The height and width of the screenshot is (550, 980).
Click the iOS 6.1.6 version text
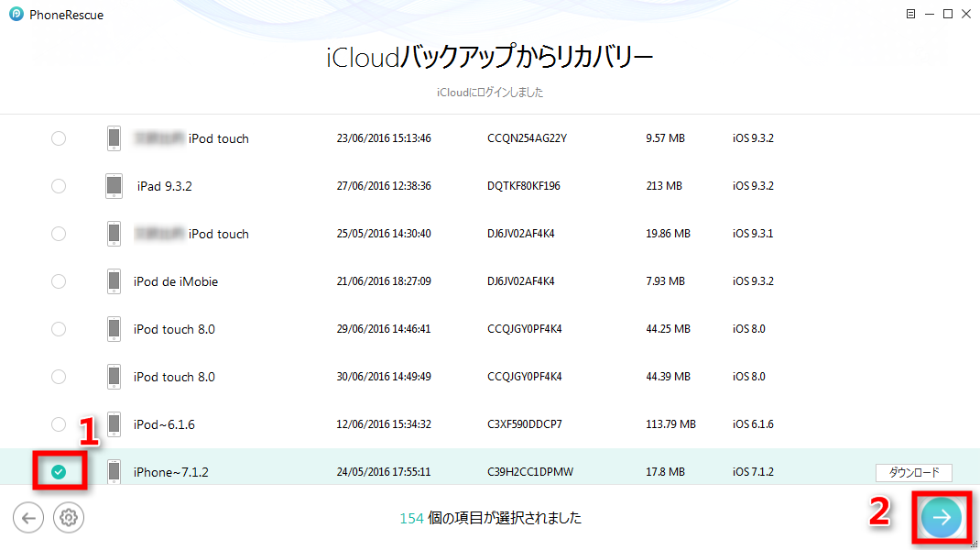pos(753,424)
